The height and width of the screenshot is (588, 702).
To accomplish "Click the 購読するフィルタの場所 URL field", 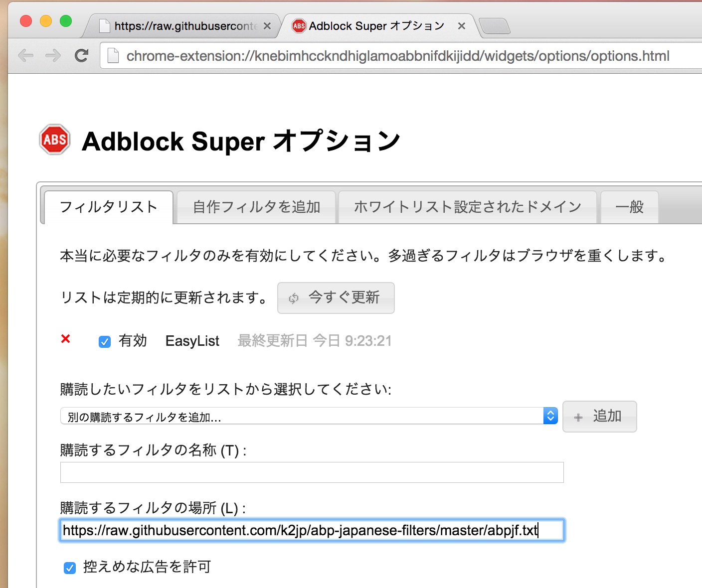I will pyautogui.click(x=312, y=530).
